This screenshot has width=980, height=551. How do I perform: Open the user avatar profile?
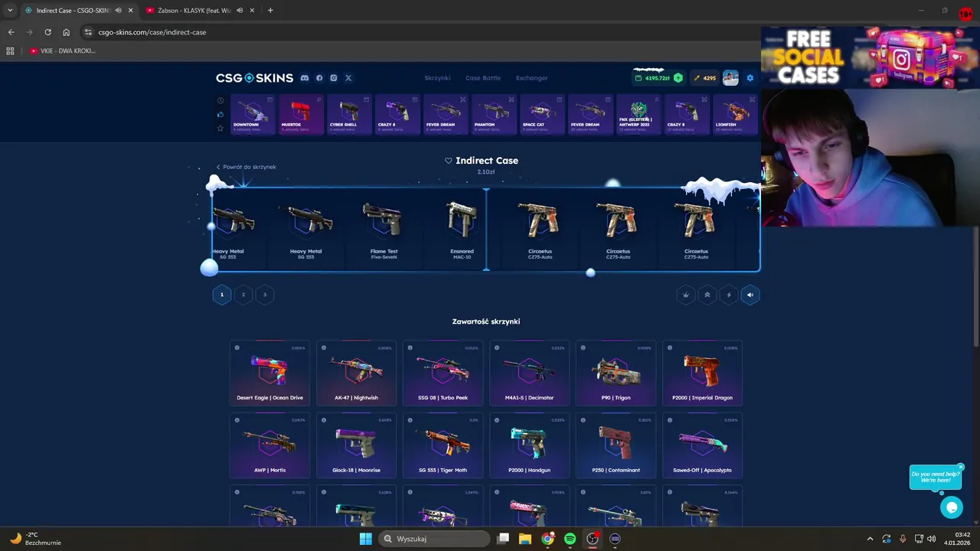(730, 78)
